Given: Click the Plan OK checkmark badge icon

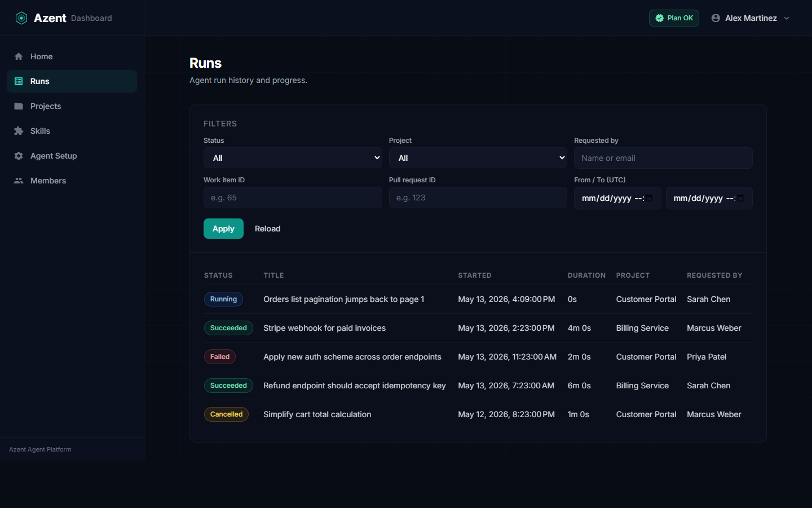Looking at the screenshot, I should 659,18.
